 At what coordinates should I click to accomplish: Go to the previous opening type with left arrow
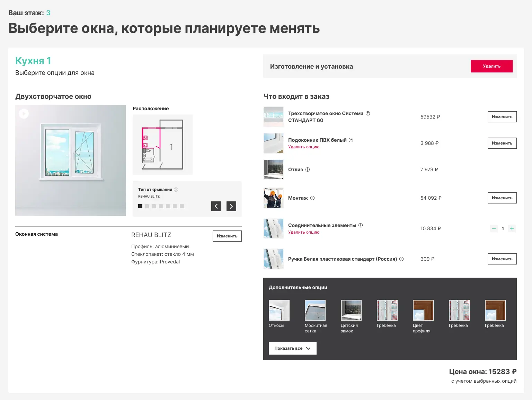(216, 206)
